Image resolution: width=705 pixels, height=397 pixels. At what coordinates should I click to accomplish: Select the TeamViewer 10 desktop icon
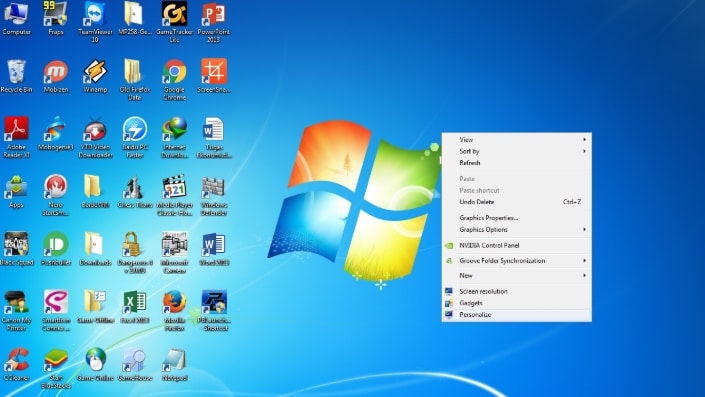pyautogui.click(x=95, y=22)
